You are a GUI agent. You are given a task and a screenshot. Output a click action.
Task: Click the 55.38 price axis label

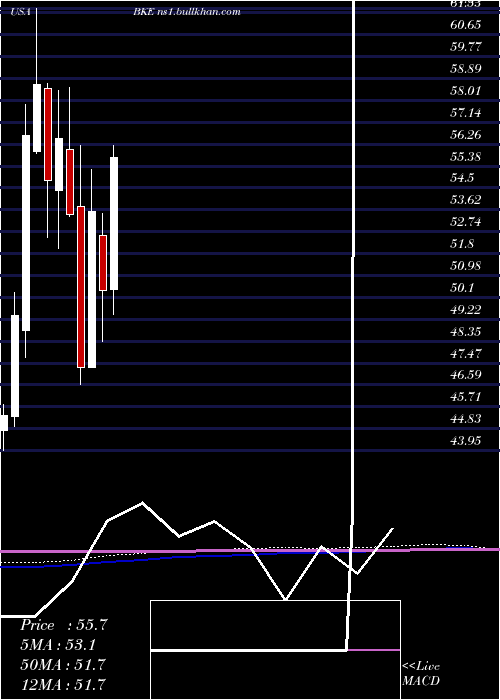coord(466,156)
